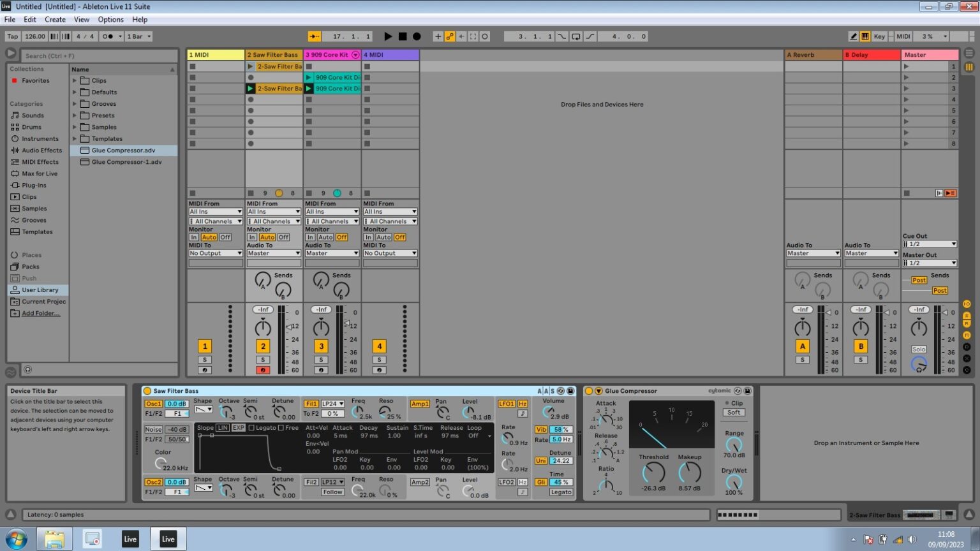
Task: Show or hide In/Out section (I-O)
Action: [x=967, y=304]
